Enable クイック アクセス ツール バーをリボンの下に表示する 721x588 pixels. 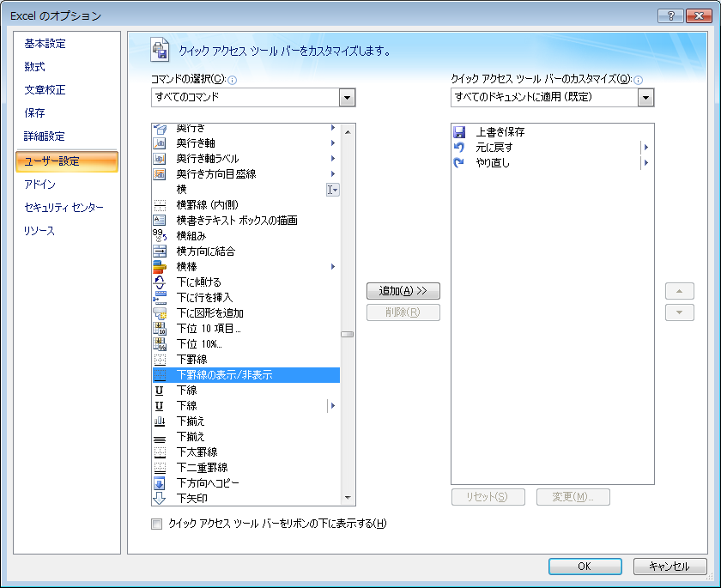[156, 522]
